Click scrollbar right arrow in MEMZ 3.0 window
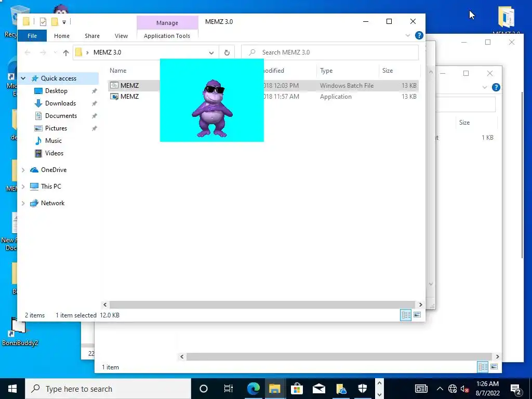 (420, 304)
